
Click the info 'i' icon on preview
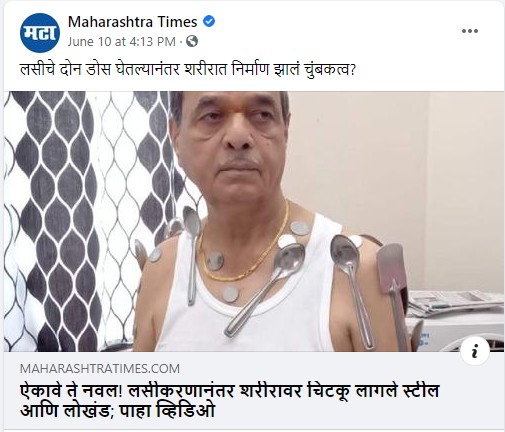tap(475, 351)
